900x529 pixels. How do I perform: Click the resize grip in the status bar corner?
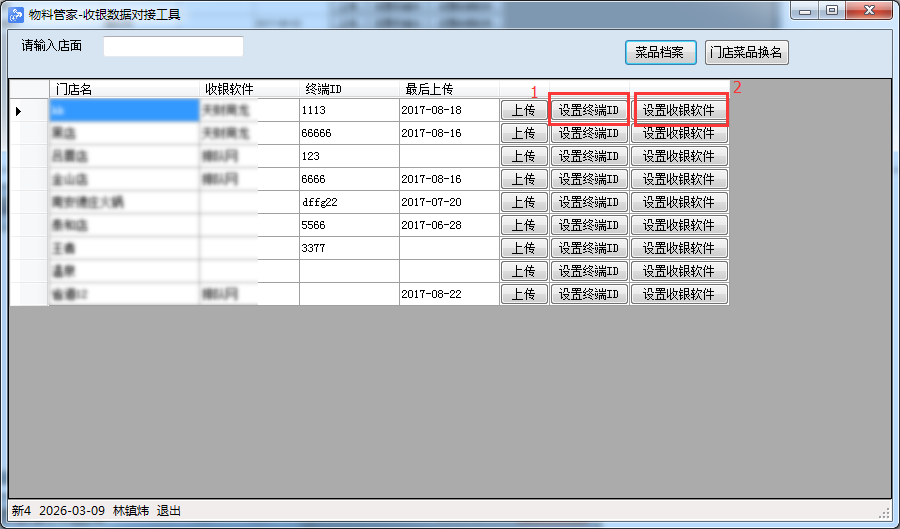[x=883, y=512]
